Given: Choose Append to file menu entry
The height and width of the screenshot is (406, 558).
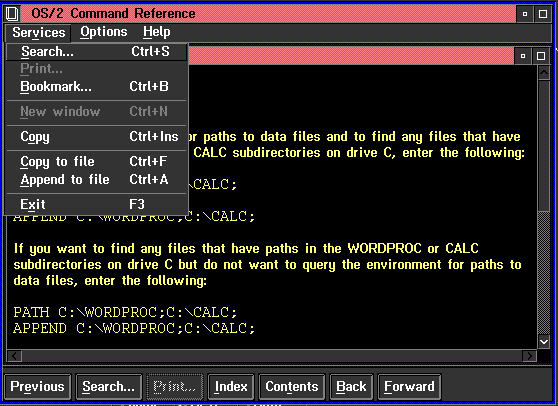Looking at the screenshot, I should coord(96,180).
